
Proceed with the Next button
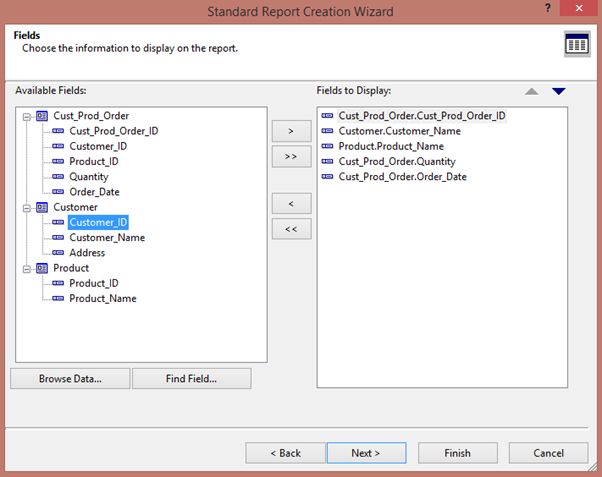366,453
